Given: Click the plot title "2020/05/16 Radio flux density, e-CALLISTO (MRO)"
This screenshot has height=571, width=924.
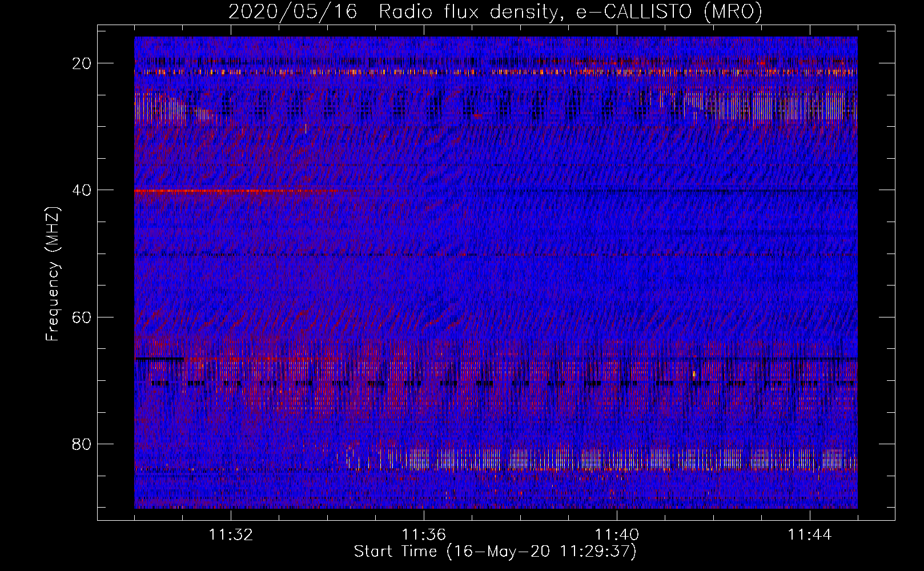Looking at the screenshot, I should tap(495, 11).
